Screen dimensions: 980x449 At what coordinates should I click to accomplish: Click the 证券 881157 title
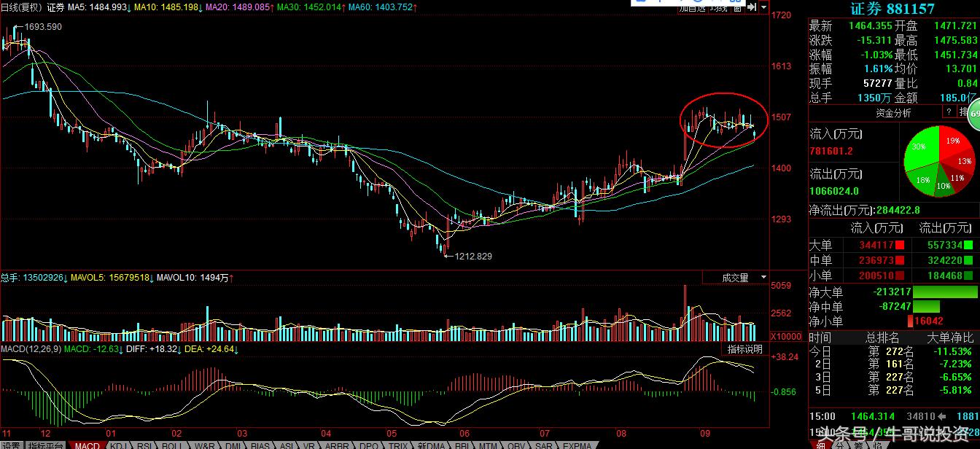coord(892,9)
